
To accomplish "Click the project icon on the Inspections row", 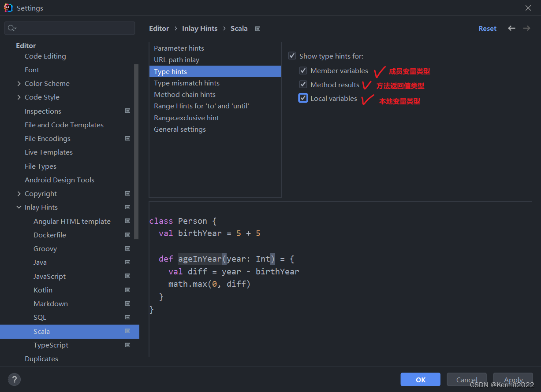I will (127, 111).
